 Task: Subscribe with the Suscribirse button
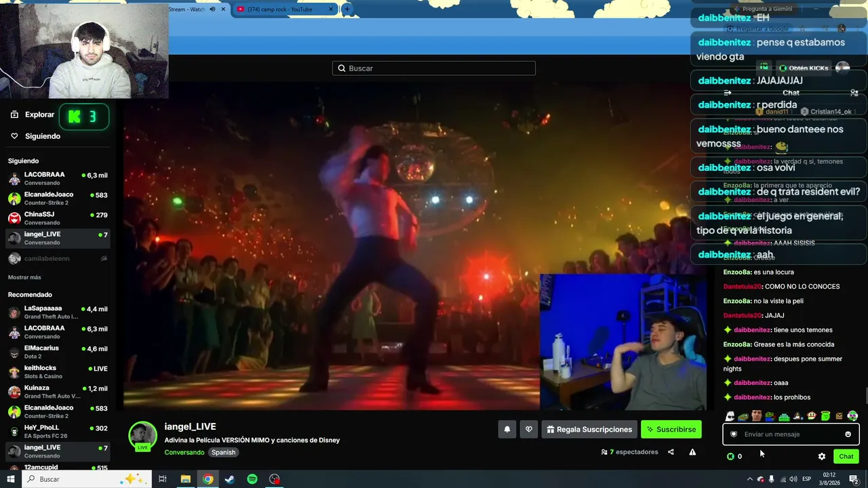pos(671,429)
